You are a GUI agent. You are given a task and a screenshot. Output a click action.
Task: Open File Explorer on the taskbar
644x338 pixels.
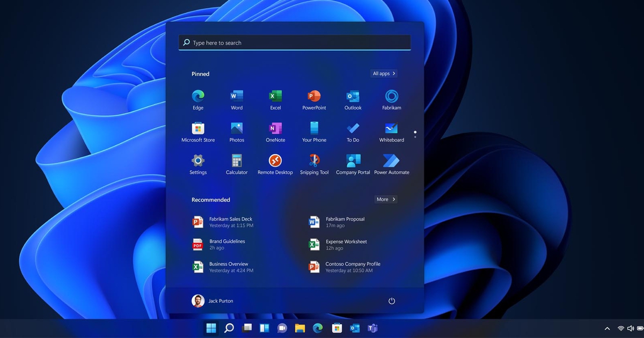point(300,328)
